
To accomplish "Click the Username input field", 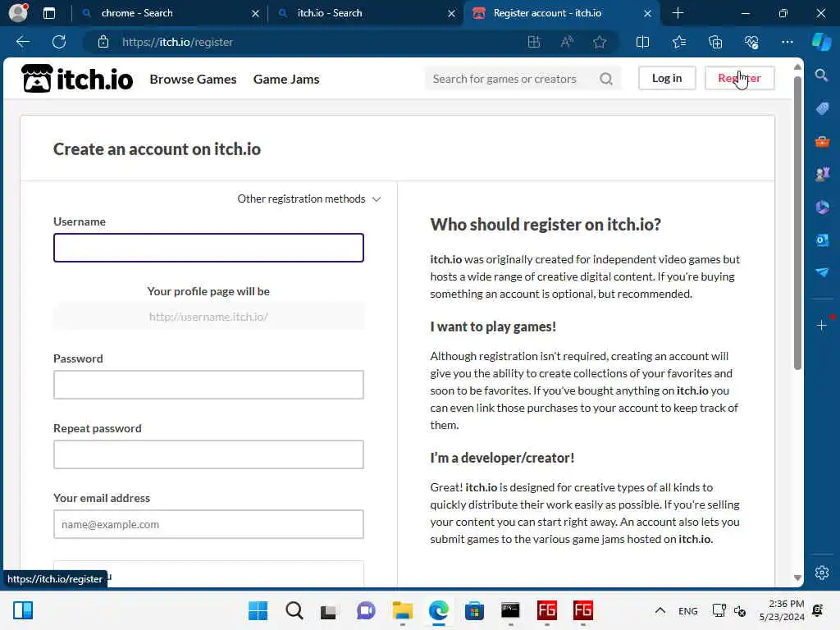I will click(208, 248).
